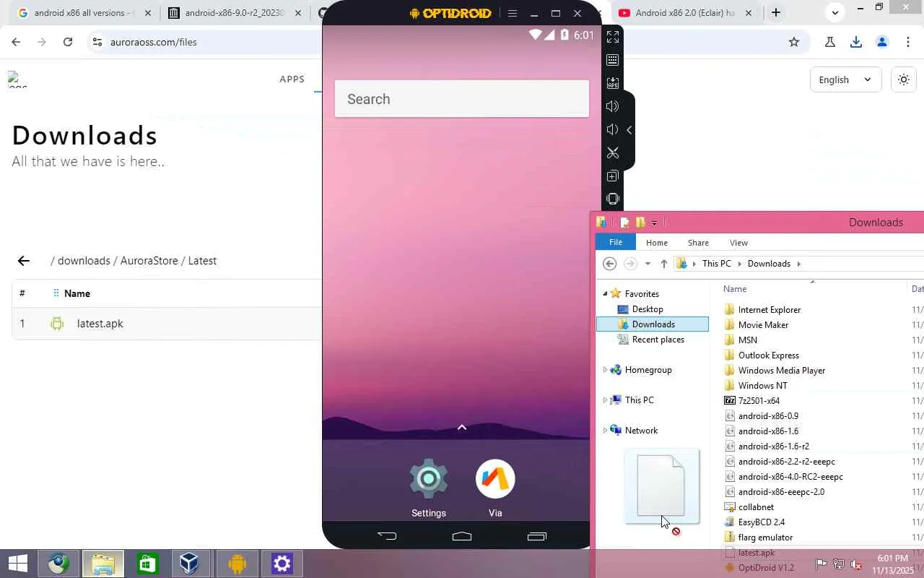Reload the auroraoss.com page
The image size is (924, 578).
68,42
